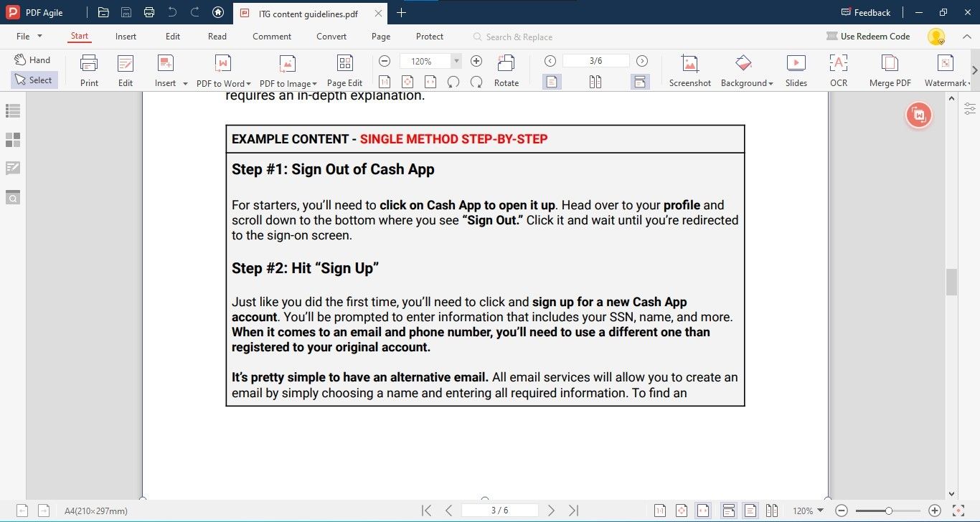The image size is (980, 522).
Task: Expand ribbon overflow arrow at right edge
Action: point(975,70)
